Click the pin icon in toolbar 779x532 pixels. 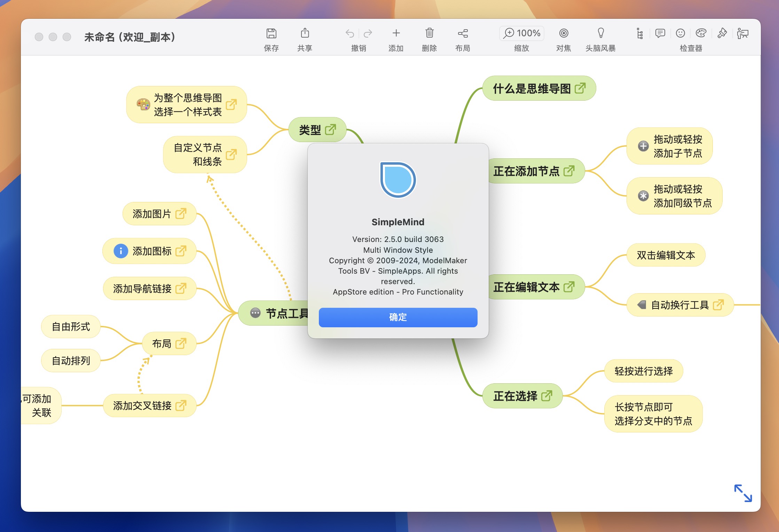[x=722, y=33]
